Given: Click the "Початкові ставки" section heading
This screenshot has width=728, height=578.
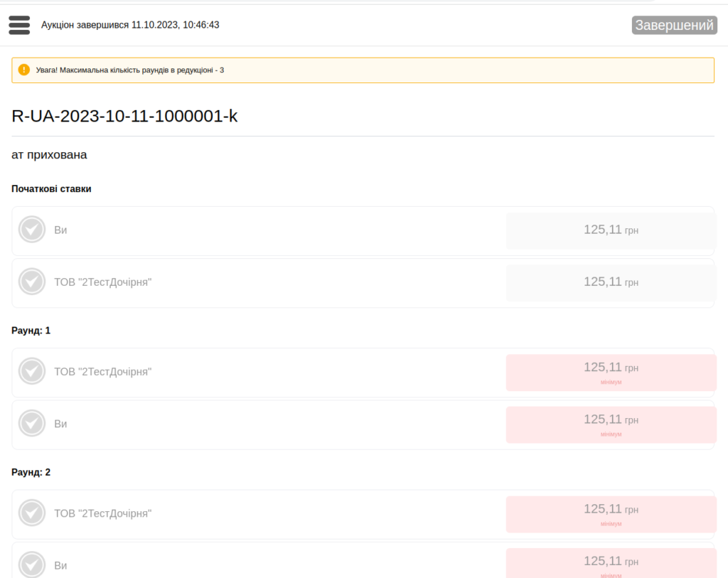Looking at the screenshot, I should pos(51,188).
